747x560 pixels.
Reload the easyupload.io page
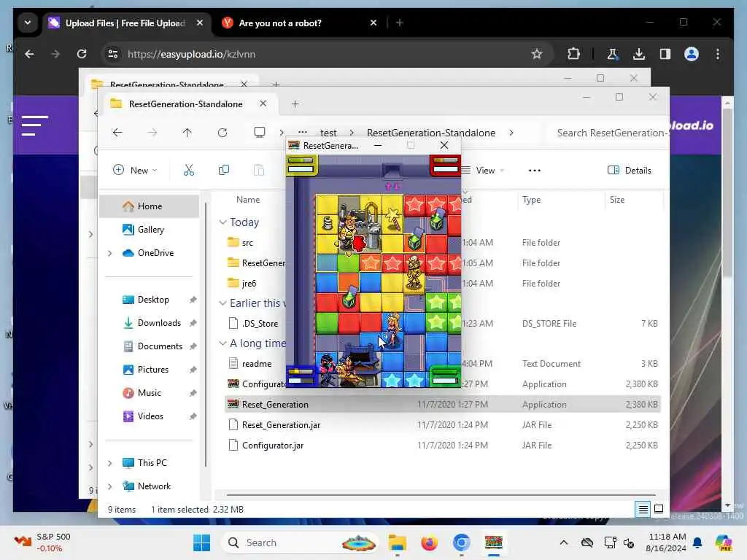[x=82, y=54]
